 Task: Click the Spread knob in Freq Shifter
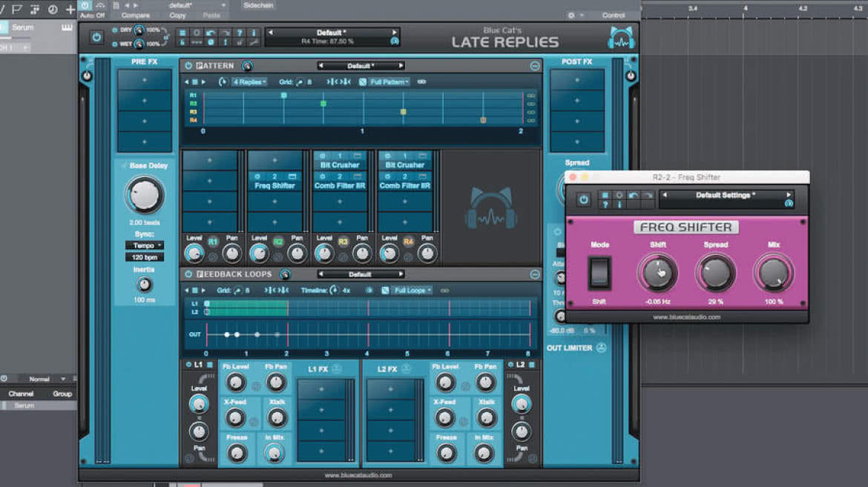[716, 273]
